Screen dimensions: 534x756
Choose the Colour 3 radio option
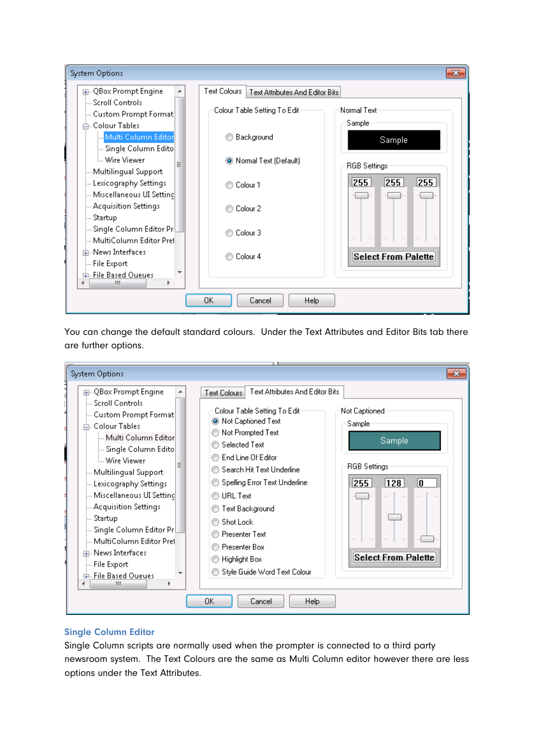click(229, 233)
